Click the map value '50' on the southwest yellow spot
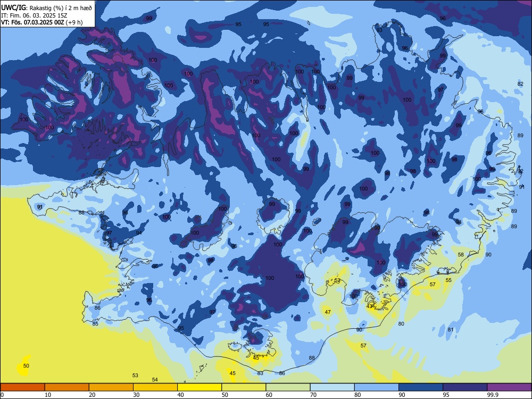This screenshot has width=532, height=399. pyautogui.click(x=26, y=366)
